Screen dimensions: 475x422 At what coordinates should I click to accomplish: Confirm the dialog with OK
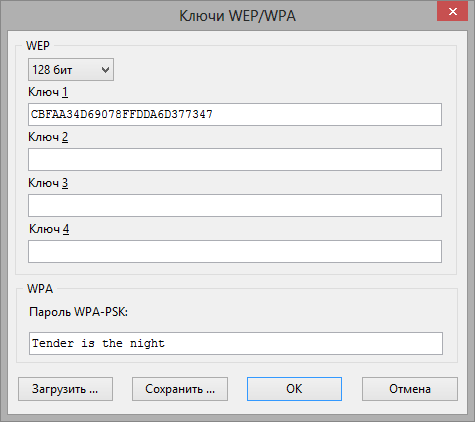pos(294,389)
